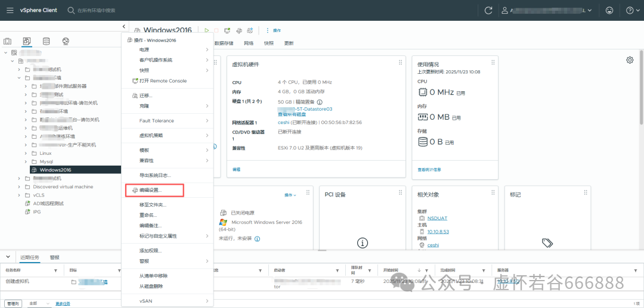Open the dashboard settings gear
Image resolution: width=644 pixels, height=308 pixels.
coord(630,60)
